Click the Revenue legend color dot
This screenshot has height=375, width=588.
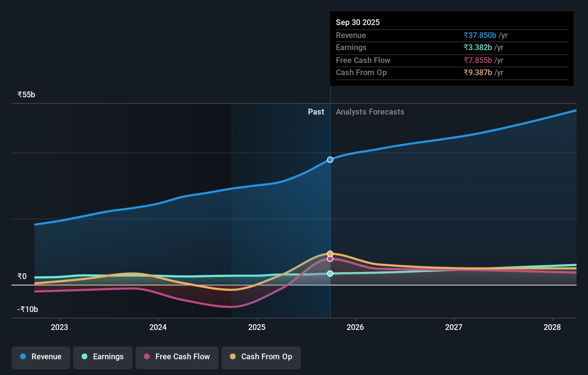23,357
